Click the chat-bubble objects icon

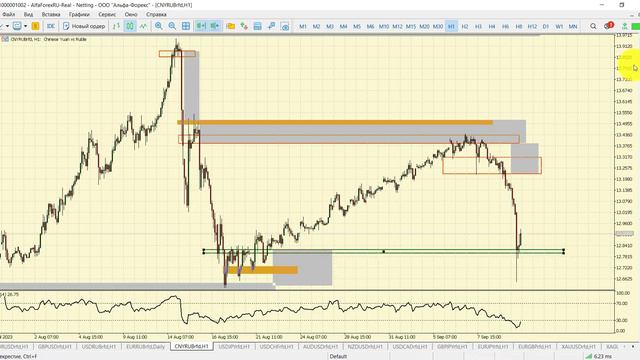[x=17, y=26]
